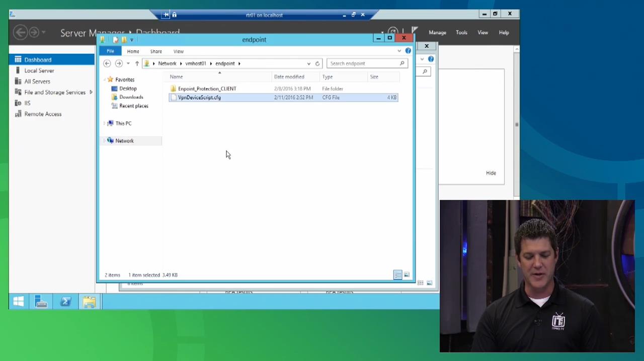Expand the Explorer ribbon chevron
Viewport: 644px width, 361px height.
point(399,51)
